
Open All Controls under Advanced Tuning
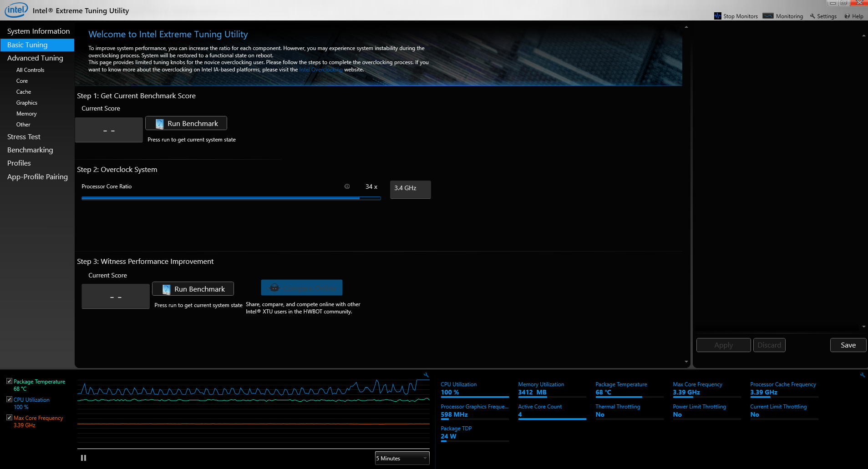pos(30,70)
